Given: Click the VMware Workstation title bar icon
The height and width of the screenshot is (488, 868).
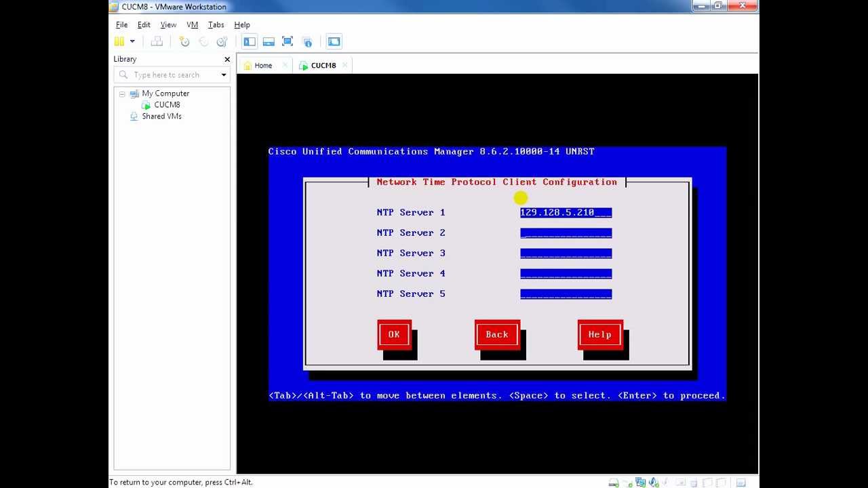Looking at the screenshot, I should (114, 7).
